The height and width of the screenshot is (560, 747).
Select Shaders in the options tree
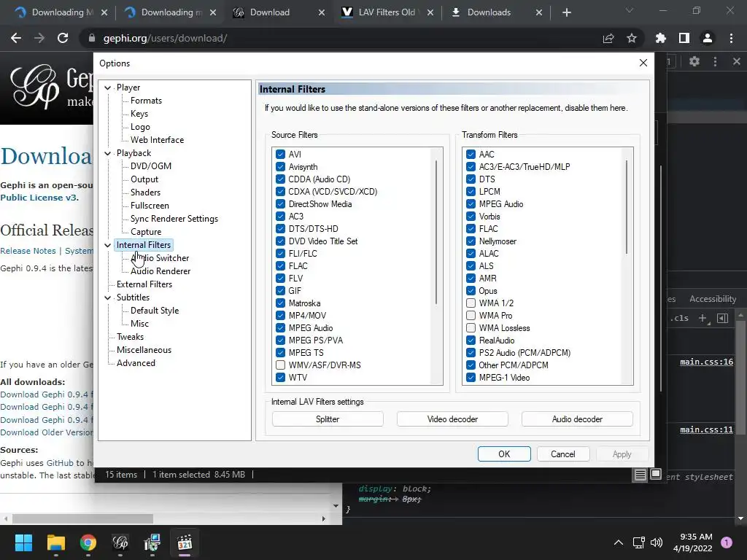pyautogui.click(x=145, y=192)
